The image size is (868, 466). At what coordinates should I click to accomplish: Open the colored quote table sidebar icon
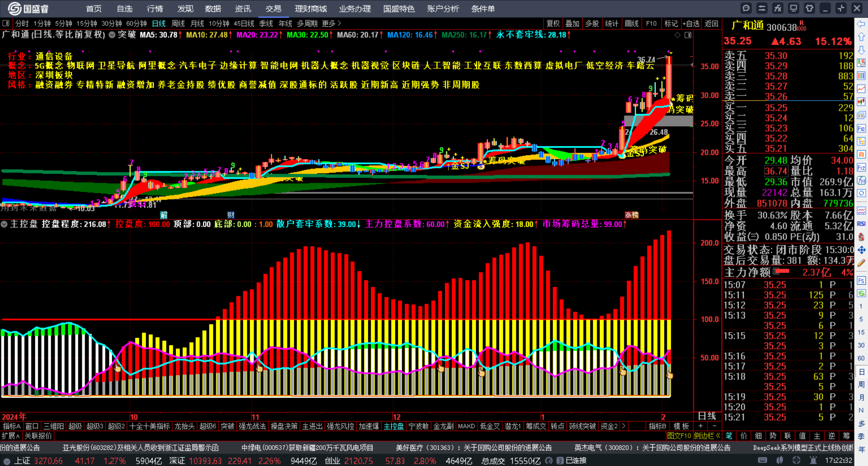(861, 76)
